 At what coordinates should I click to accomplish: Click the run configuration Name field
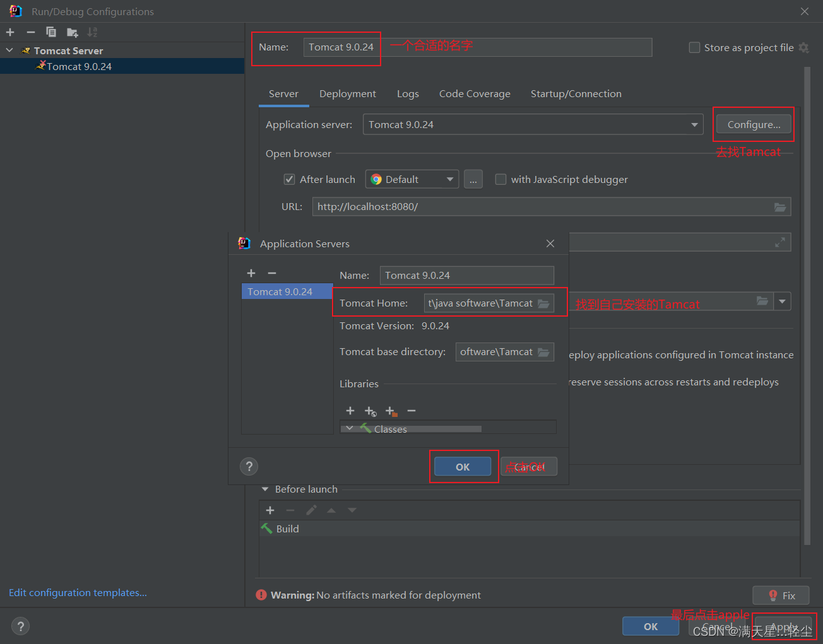tap(478, 47)
